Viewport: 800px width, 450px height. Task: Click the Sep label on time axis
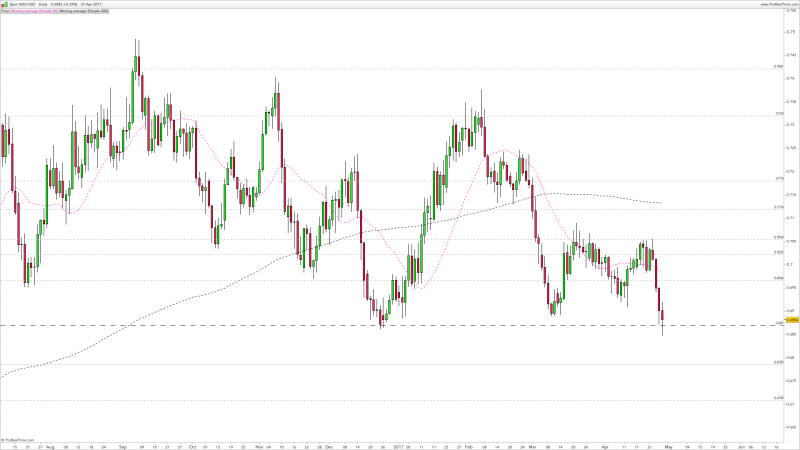[x=120, y=445]
